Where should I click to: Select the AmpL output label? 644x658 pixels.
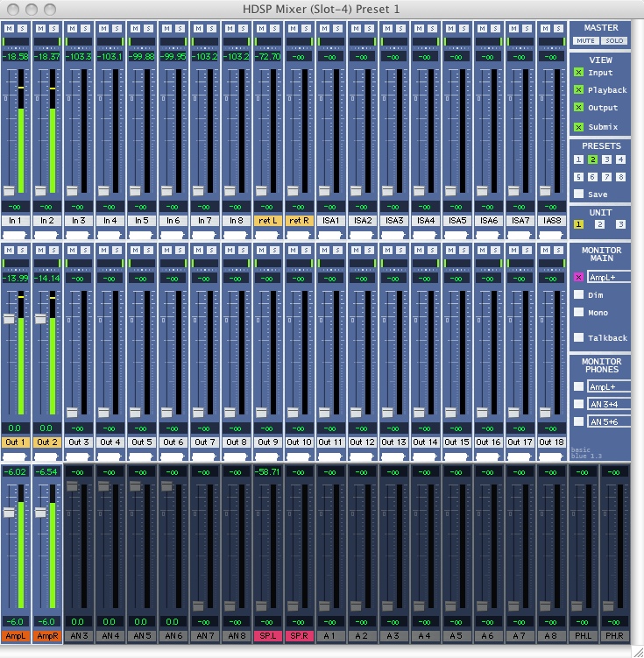16,636
